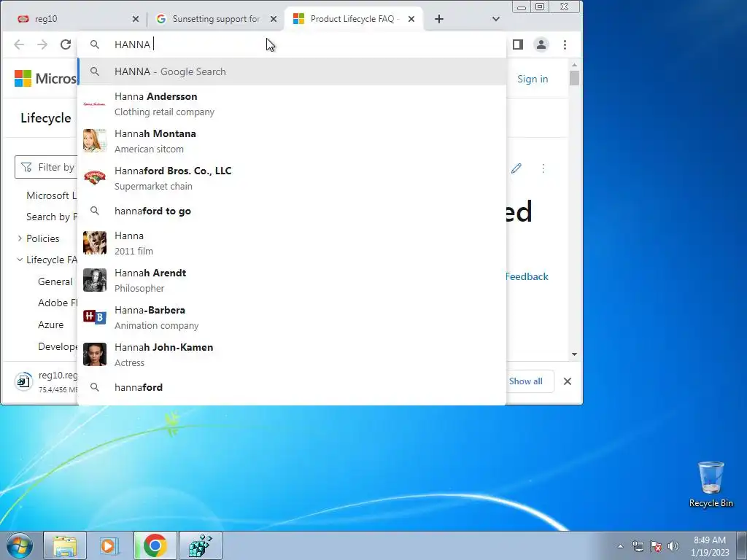The image size is (747, 560).
Task: Click the Filter by title field
Action: pyautogui.click(x=46, y=167)
